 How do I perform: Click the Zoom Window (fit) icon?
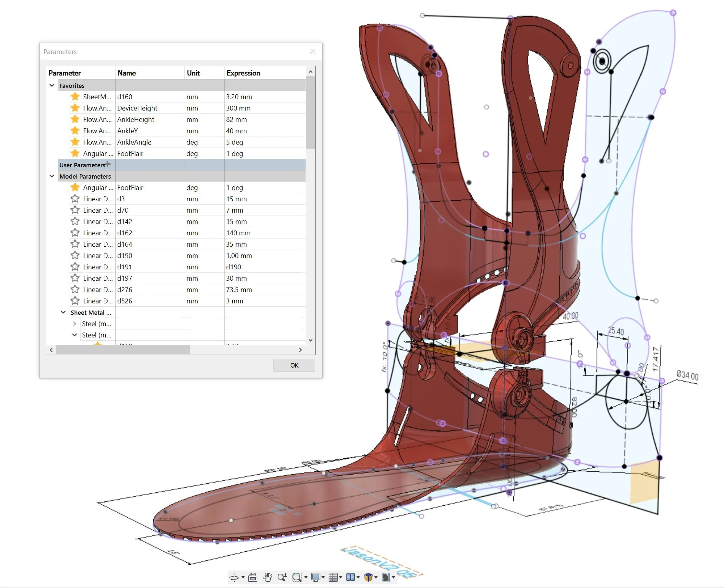[x=297, y=577]
